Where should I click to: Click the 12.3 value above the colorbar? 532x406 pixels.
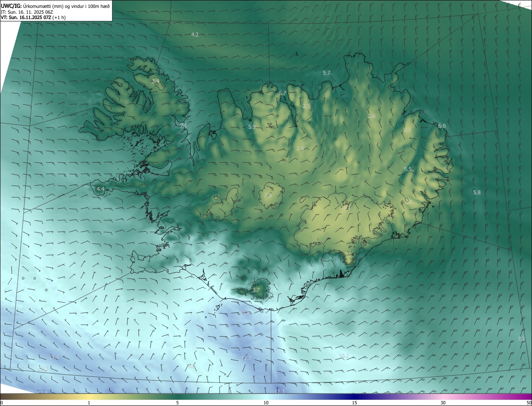(280, 391)
